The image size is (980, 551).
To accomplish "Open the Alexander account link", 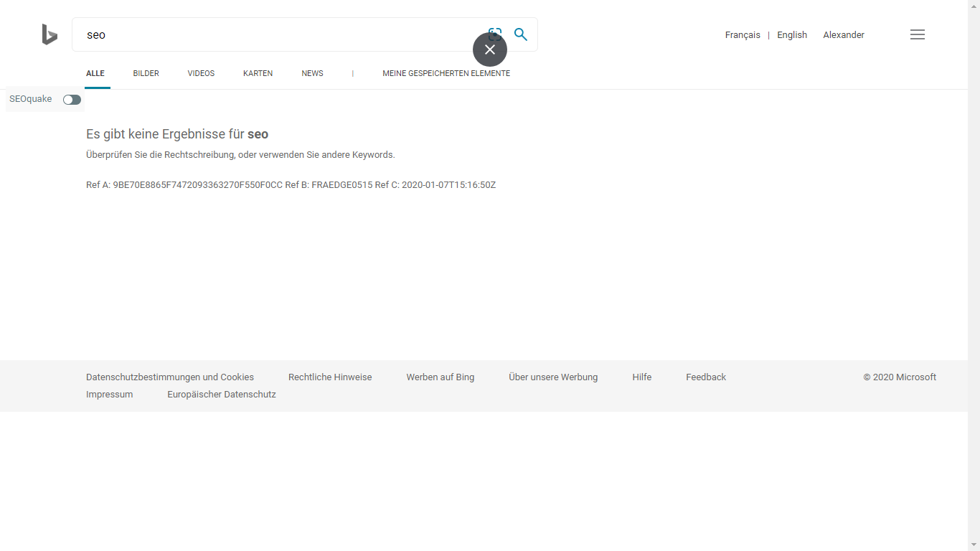I will pyautogui.click(x=844, y=35).
